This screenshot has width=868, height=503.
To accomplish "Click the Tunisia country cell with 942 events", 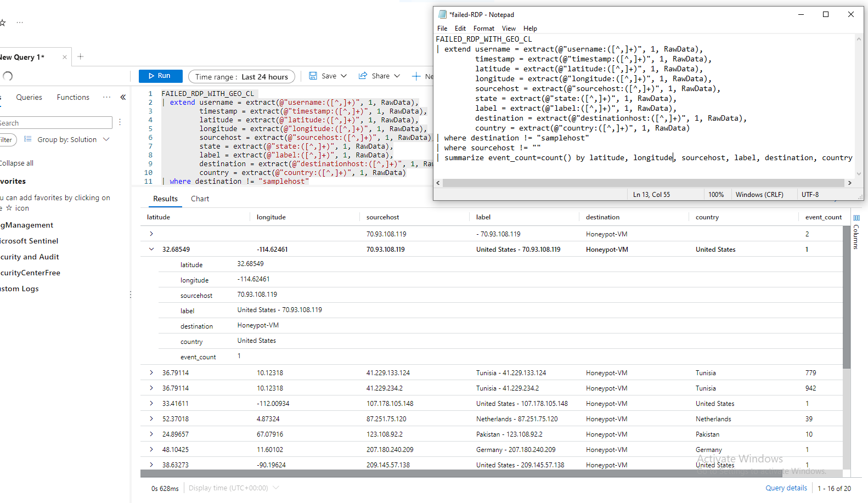I will [x=706, y=388].
